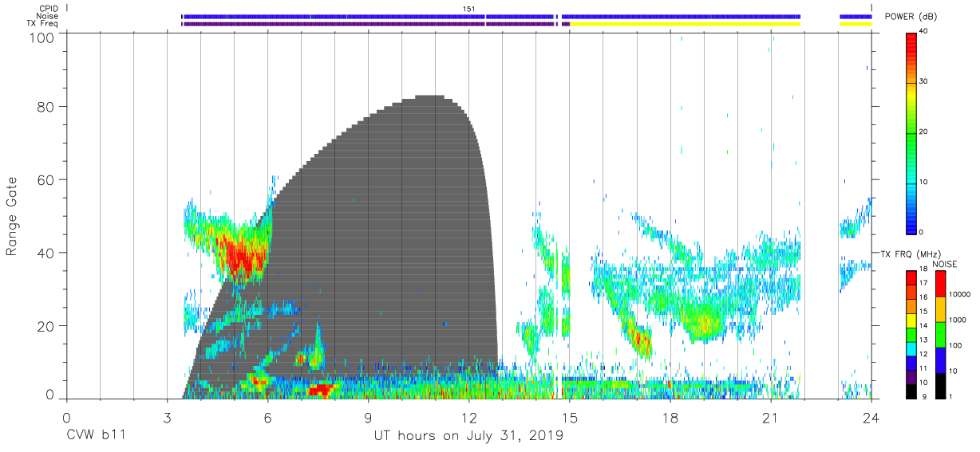Click the 1000 label on NOISE legend
Screen dimensions: 980x452
pyautogui.click(x=956, y=319)
